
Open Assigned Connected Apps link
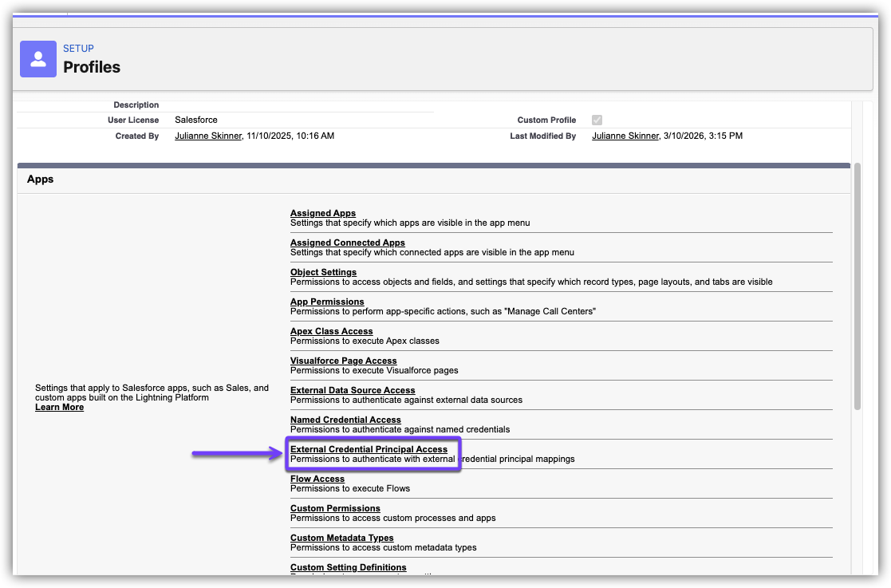pos(348,243)
